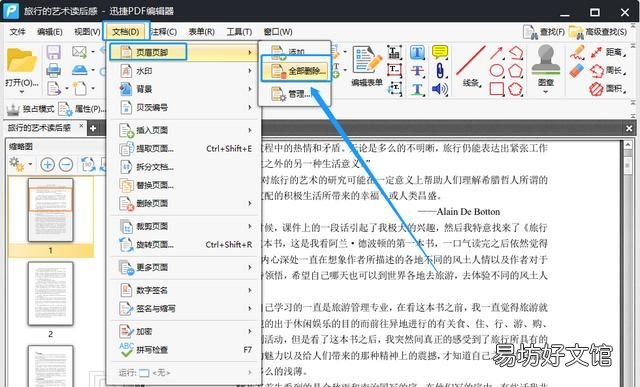Click the zoom out thumbnail minus icon
This screenshot has width=640, height=387.
(x=66, y=165)
